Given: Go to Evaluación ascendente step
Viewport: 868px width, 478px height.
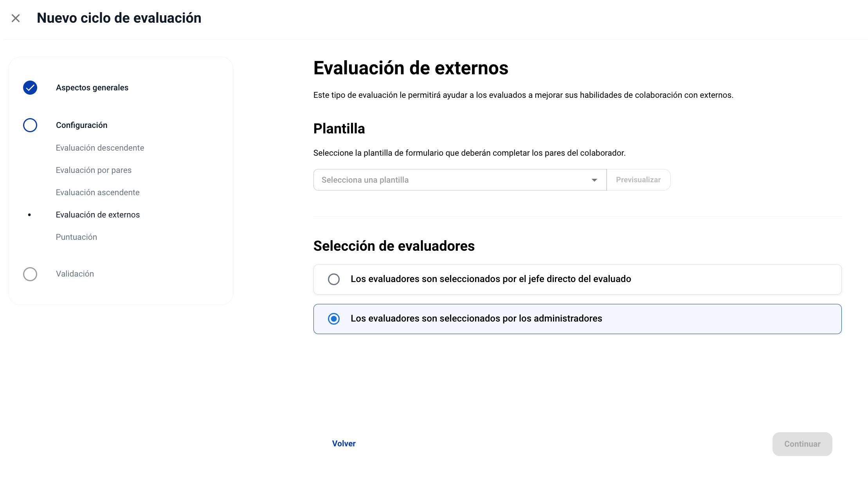Looking at the screenshot, I should click(x=97, y=192).
